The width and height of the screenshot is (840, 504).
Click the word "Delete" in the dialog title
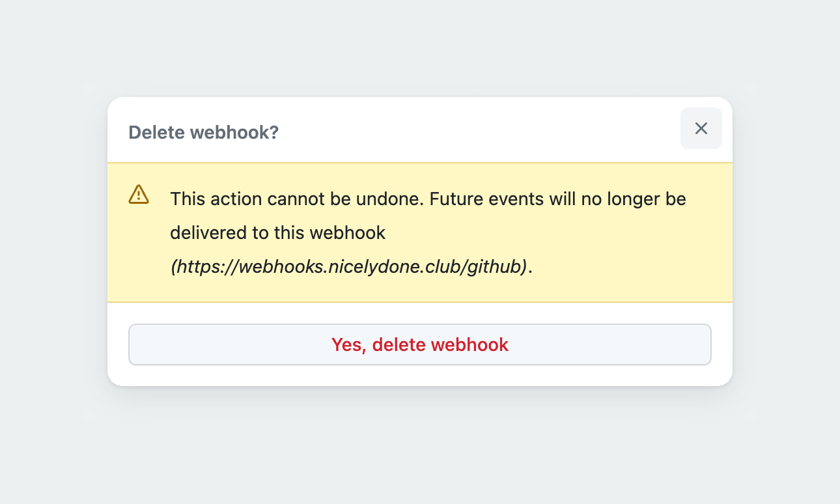click(156, 132)
